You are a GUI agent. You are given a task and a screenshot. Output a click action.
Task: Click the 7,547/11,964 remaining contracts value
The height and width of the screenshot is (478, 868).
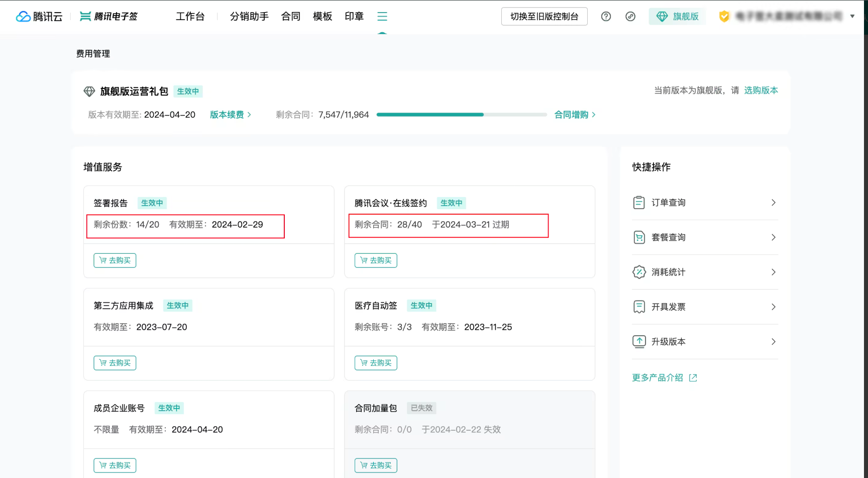pyautogui.click(x=344, y=115)
